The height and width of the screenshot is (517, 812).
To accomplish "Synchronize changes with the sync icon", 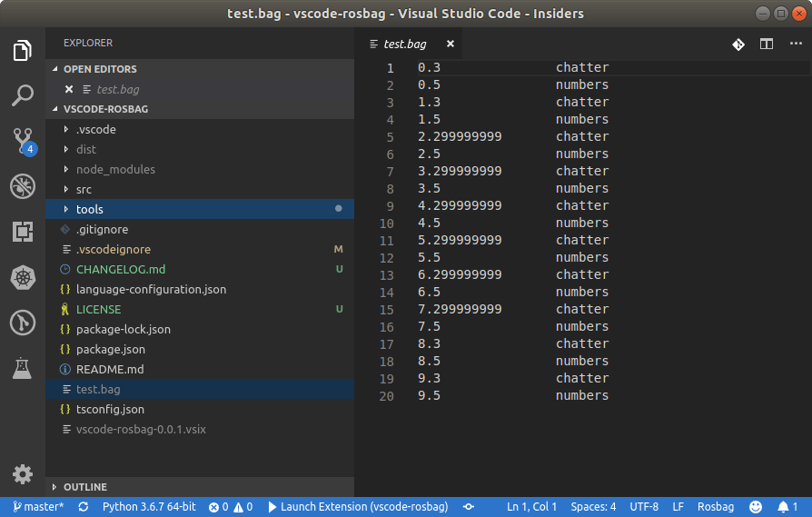I will point(84,507).
